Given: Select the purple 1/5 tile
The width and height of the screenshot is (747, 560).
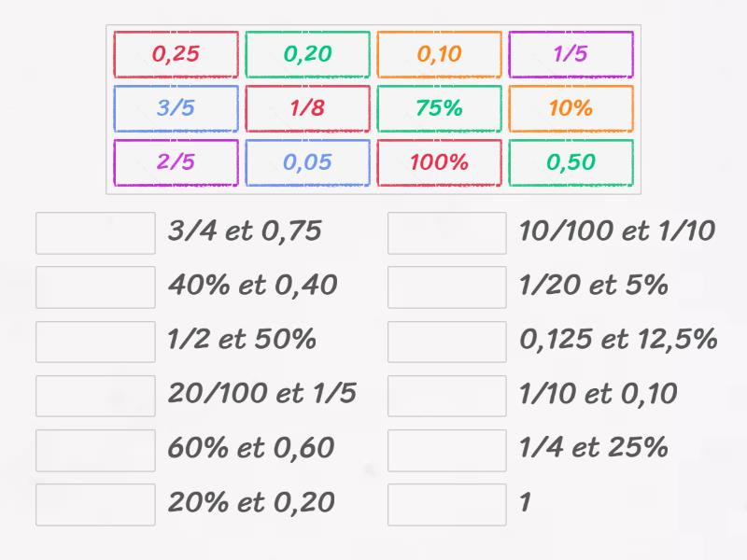Looking at the screenshot, I should pyautogui.click(x=571, y=54).
